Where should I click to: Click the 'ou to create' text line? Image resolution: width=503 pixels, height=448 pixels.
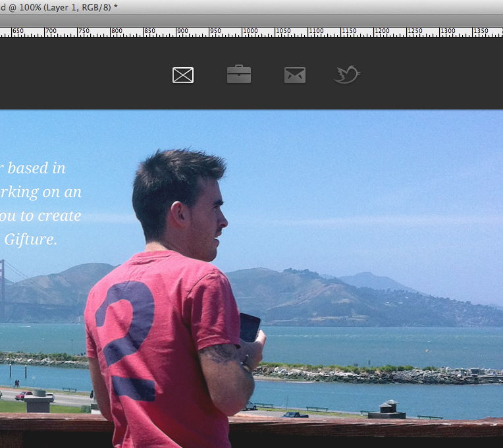[x=40, y=215]
